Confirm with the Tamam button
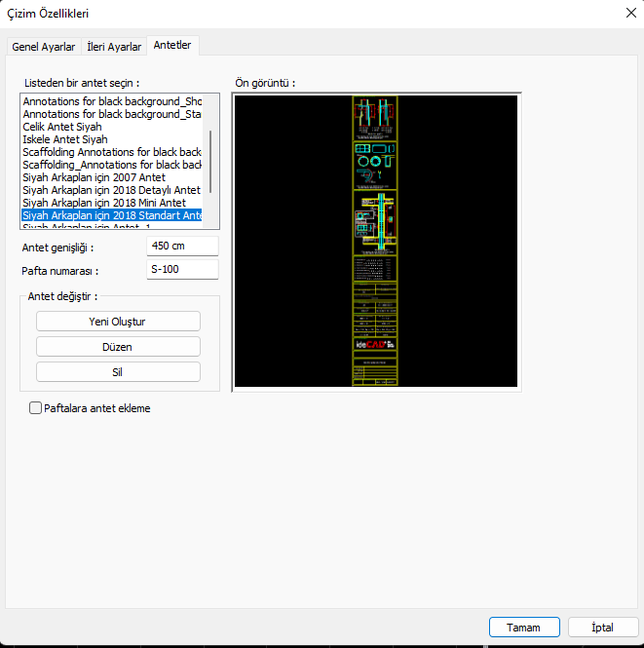Viewport: 644px width, 648px height. tap(523, 627)
